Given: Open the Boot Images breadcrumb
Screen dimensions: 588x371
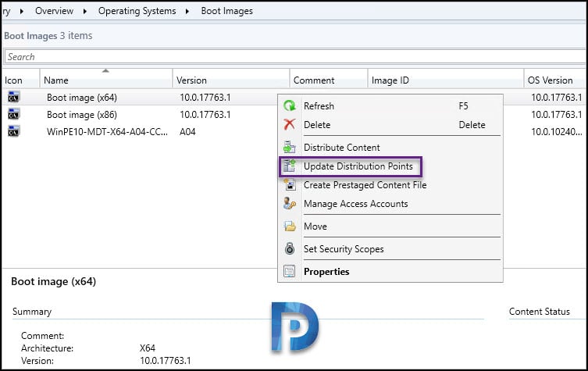Looking at the screenshot, I should (x=227, y=11).
